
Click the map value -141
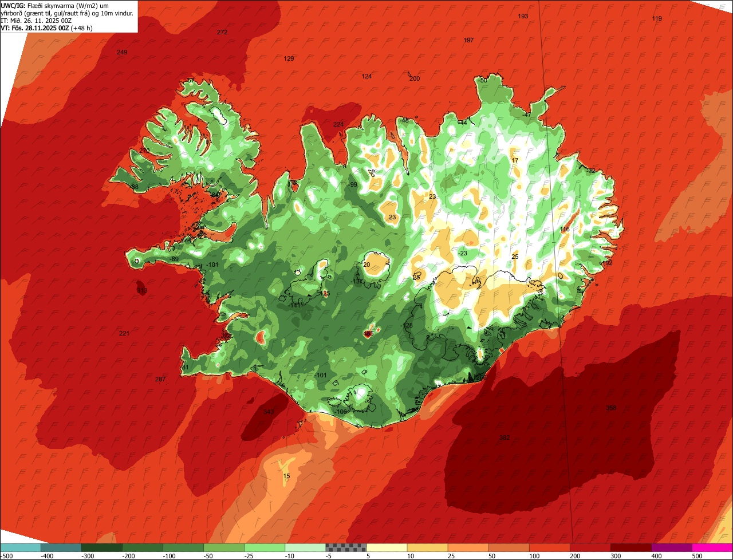pyautogui.click(x=294, y=305)
